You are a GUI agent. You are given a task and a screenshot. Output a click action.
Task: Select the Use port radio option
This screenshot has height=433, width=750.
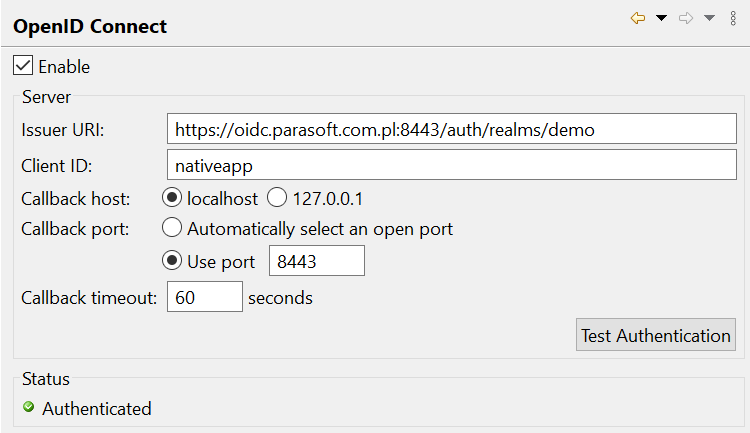[172, 261]
